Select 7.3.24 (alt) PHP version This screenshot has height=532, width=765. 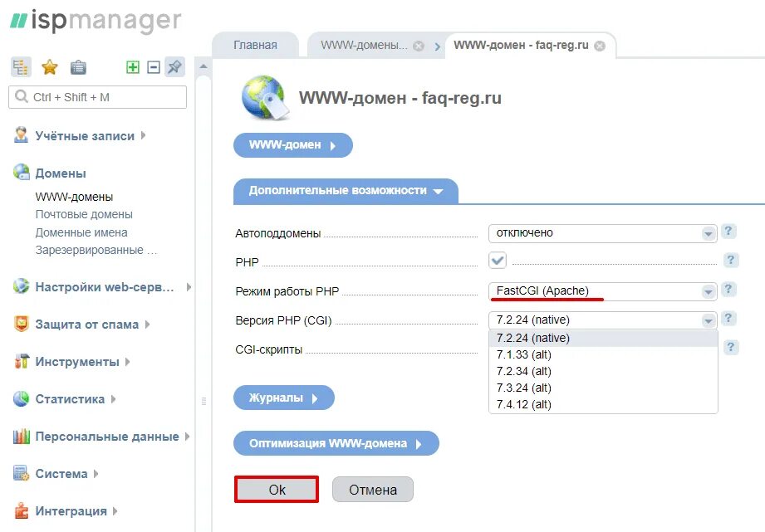coord(603,388)
